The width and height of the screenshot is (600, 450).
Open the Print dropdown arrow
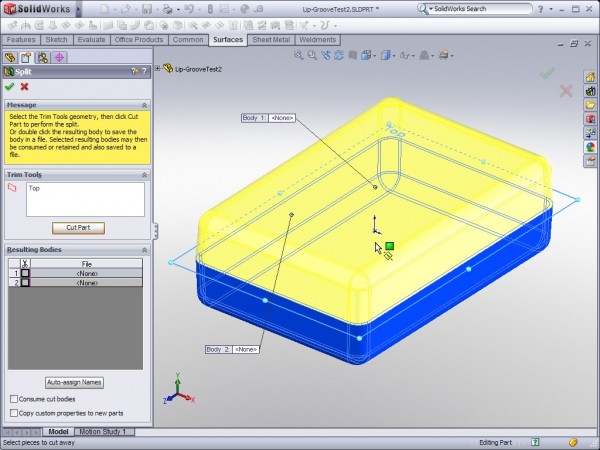pyautogui.click(x=178, y=10)
